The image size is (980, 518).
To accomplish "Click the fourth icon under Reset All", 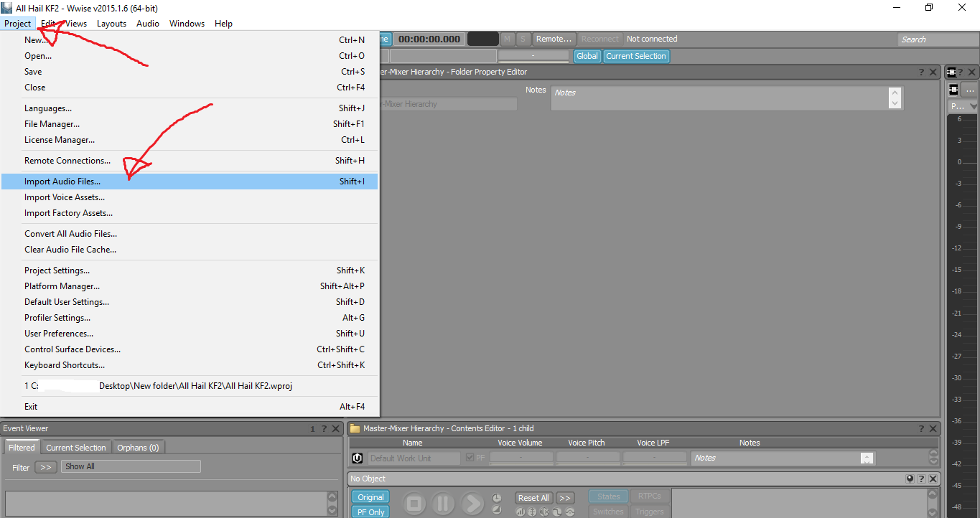I will pyautogui.click(x=557, y=512).
